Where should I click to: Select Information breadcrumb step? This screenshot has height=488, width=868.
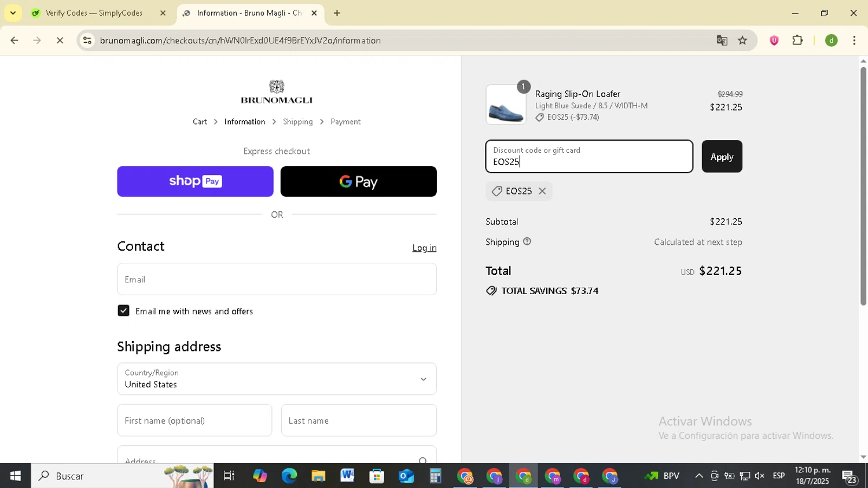click(245, 122)
